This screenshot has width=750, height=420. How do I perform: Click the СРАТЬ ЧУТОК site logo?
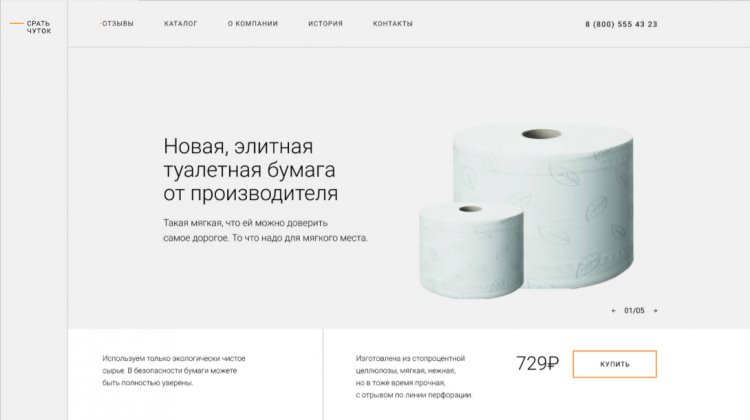(x=38, y=27)
